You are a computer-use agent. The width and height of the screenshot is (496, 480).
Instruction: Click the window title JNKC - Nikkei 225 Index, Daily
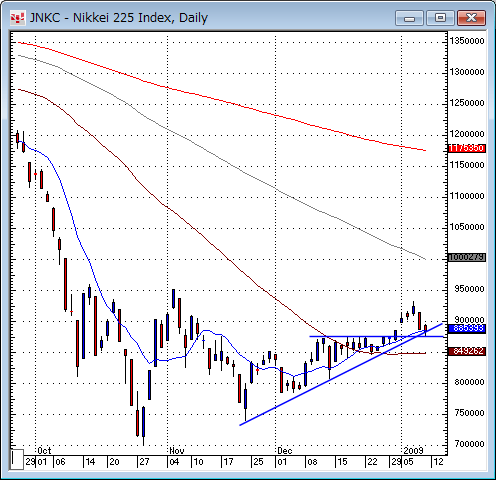(119, 18)
